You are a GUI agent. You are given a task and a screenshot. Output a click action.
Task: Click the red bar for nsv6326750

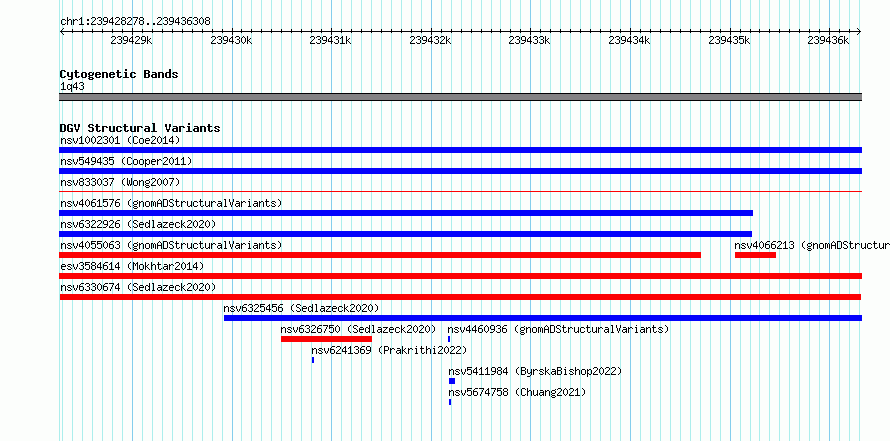click(326, 339)
